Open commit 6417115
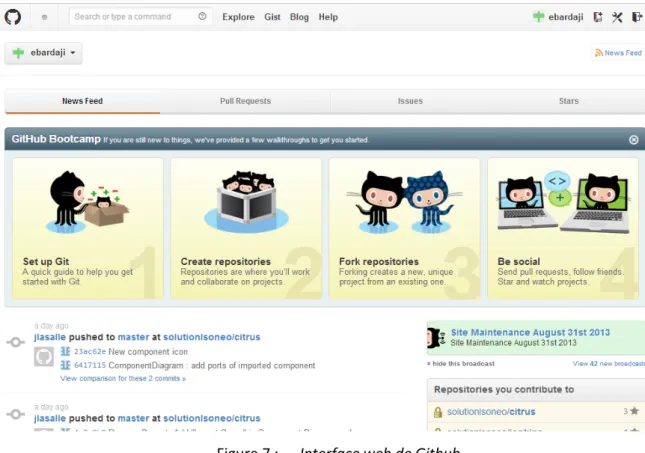 click(x=90, y=365)
